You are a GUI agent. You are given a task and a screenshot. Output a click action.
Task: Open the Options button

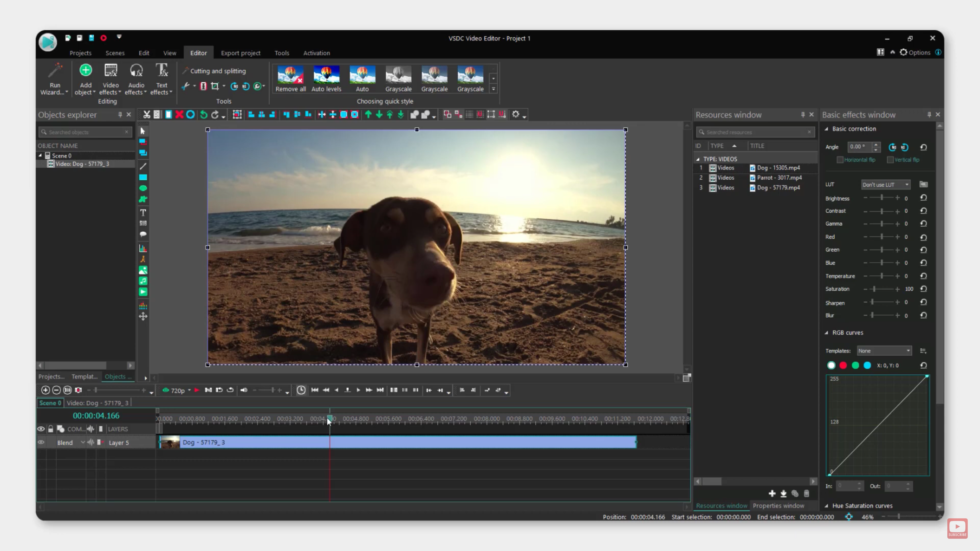coord(915,53)
